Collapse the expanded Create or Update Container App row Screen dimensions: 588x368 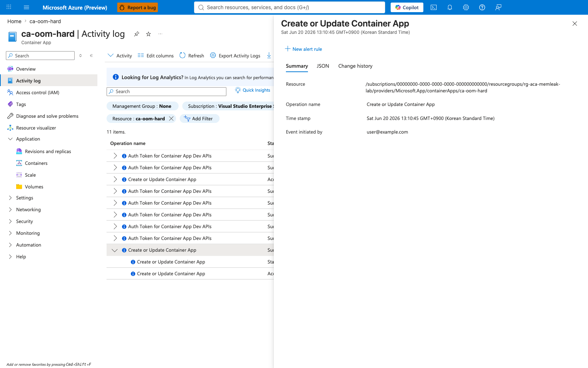click(115, 250)
